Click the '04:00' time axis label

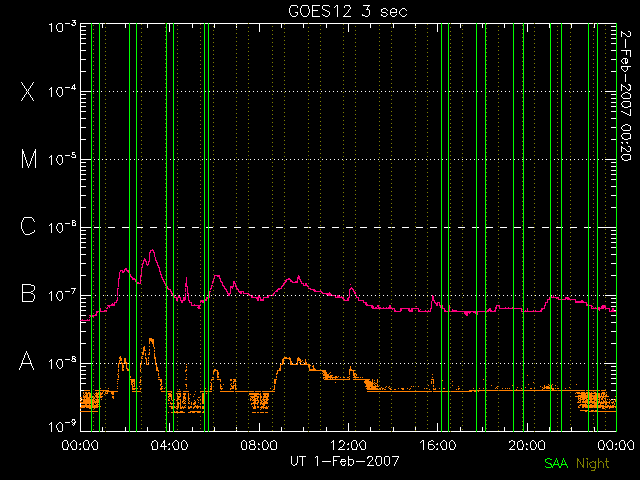click(x=169, y=445)
